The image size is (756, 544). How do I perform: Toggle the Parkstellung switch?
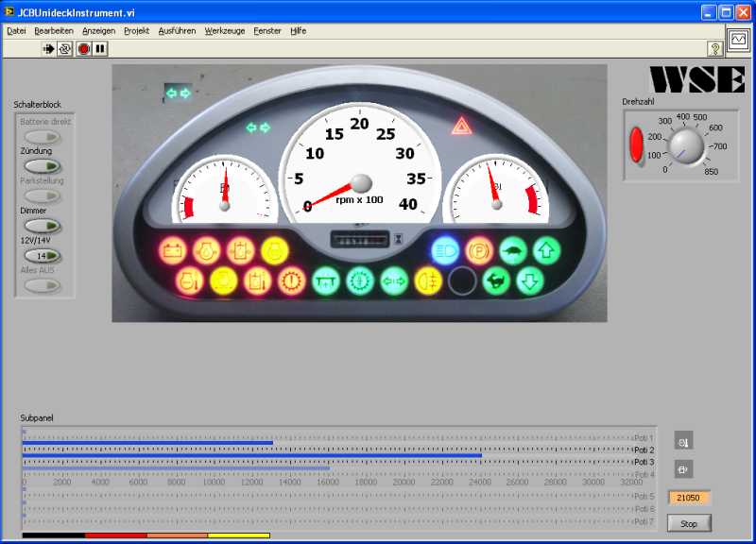point(43,196)
